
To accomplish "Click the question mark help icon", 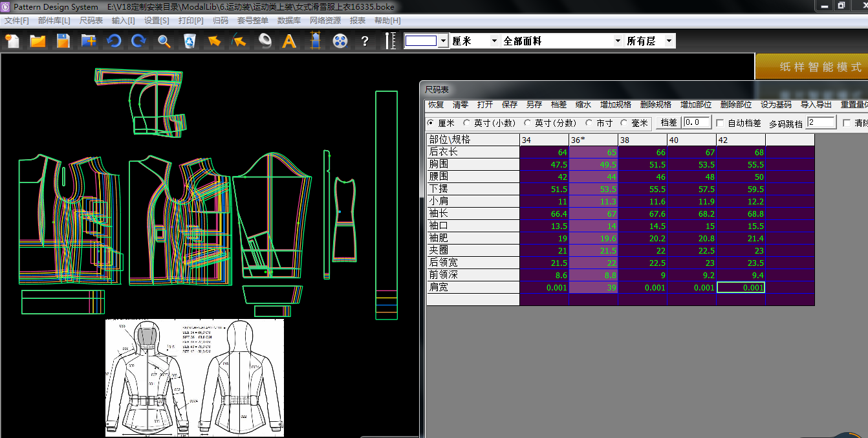I will click(365, 41).
